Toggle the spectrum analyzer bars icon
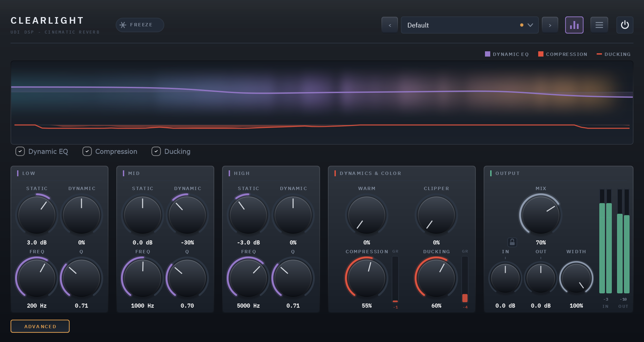Image resolution: width=644 pixels, height=342 pixels. [x=574, y=25]
